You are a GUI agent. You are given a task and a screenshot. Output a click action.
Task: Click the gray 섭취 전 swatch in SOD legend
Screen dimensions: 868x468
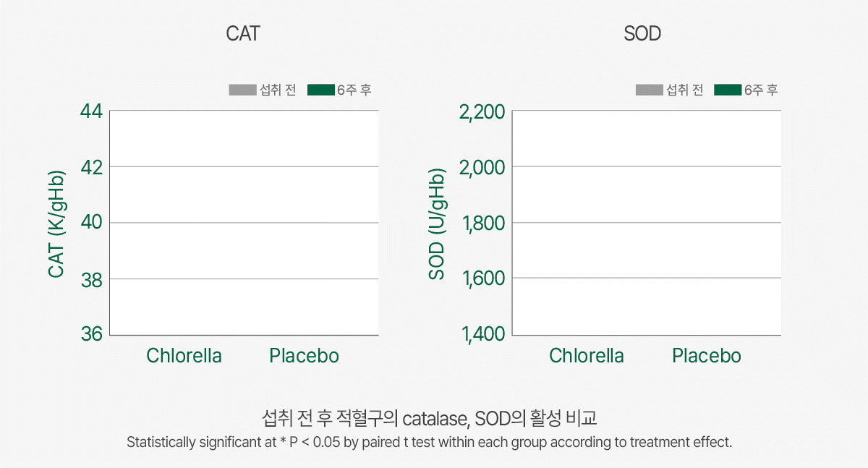click(650, 90)
